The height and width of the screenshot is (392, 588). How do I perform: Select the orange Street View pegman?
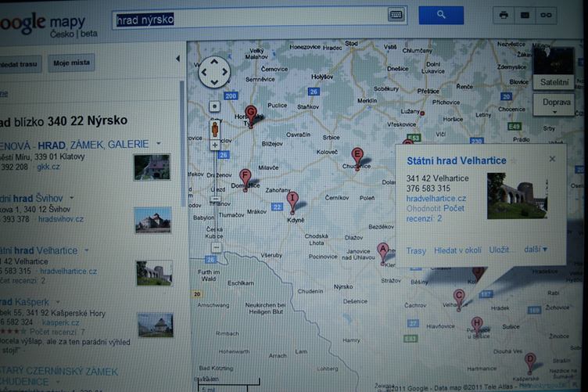(215, 129)
